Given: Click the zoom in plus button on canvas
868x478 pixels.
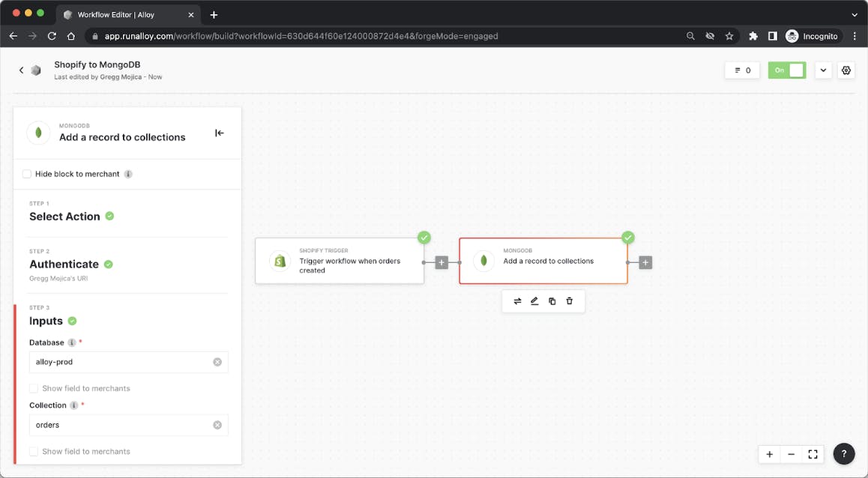Looking at the screenshot, I should 769,454.
